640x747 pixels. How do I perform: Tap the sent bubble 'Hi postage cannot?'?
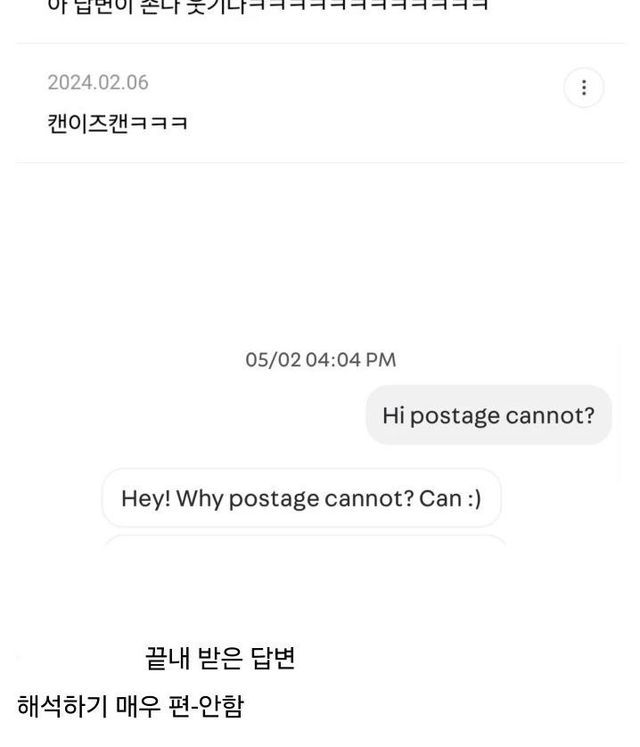488,415
